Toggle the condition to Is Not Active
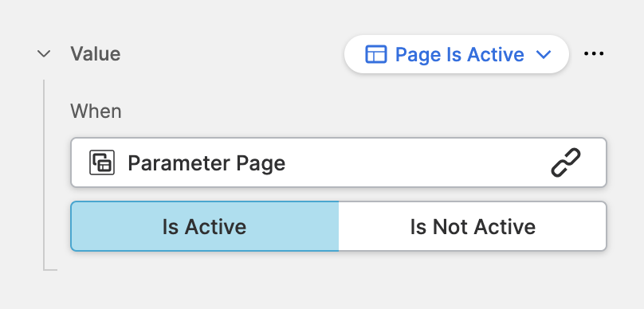Viewport: 644px width, 309px height. coord(473,226)
